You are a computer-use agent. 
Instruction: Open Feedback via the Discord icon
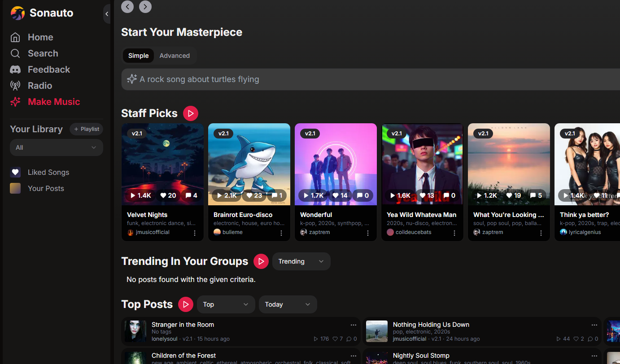pos(15,69)
